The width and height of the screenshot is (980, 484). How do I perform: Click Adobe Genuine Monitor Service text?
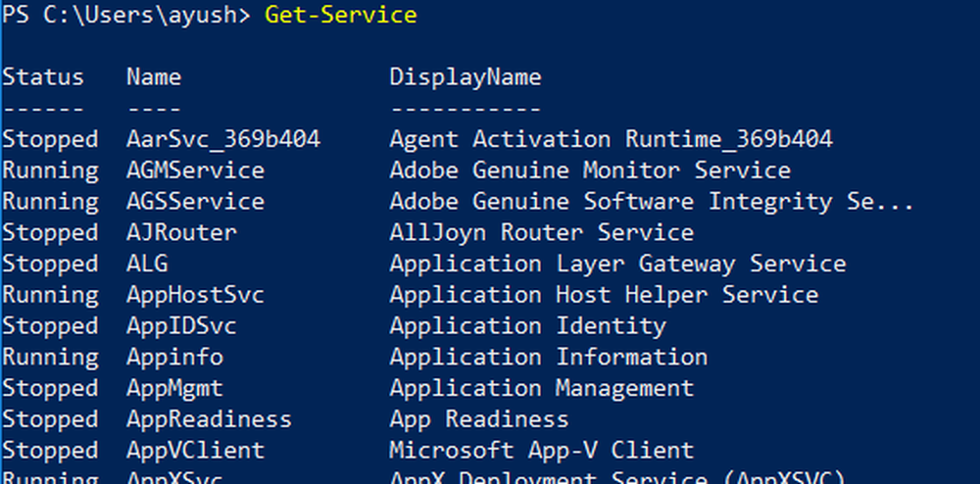[x=590, y=170]
